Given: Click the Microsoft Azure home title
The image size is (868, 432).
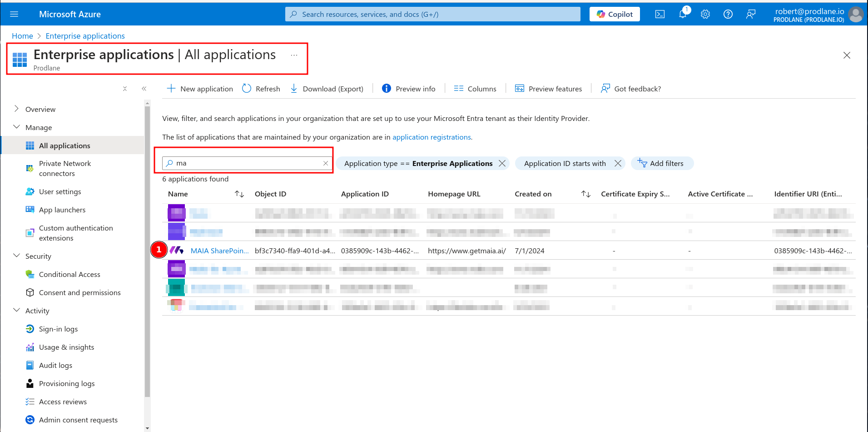Looking at the screenshot, I should coord(70,14).
